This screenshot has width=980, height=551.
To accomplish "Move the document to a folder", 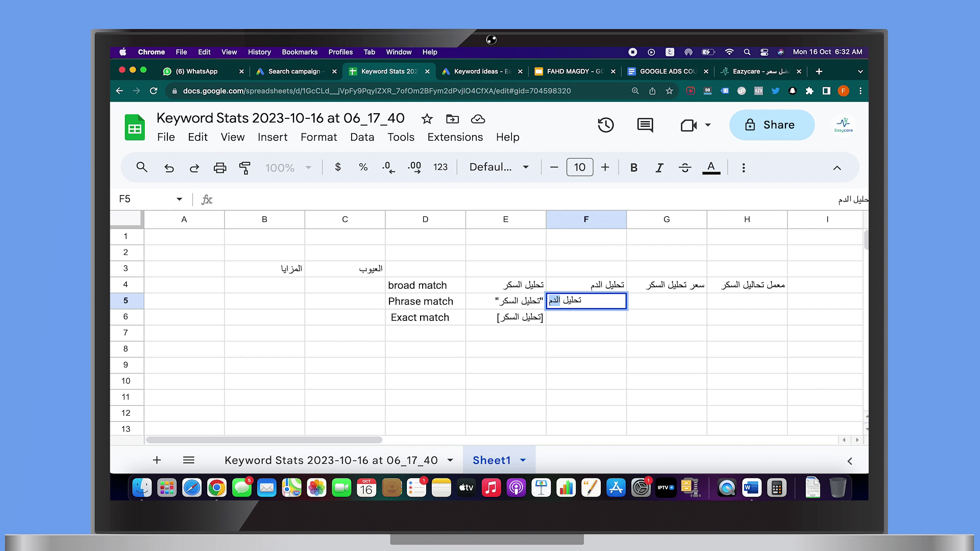I will (452, 119).
